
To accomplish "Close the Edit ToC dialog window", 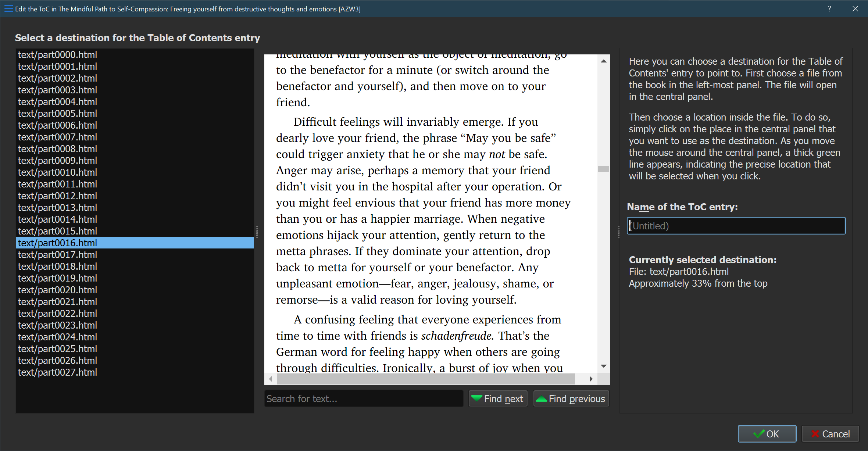I will pos(855,9).
